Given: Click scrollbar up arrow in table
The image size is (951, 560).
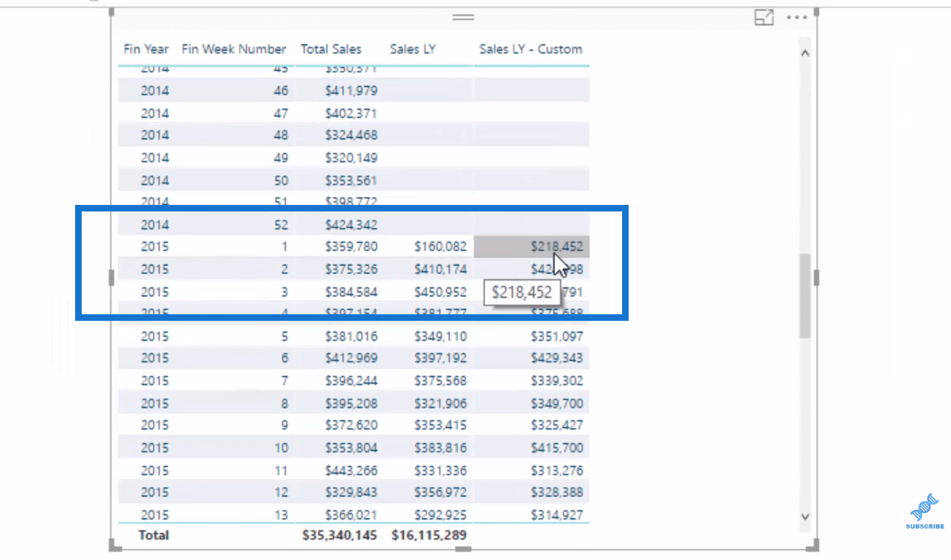Looking at the screenshot, I should click(x=805, y=52).
